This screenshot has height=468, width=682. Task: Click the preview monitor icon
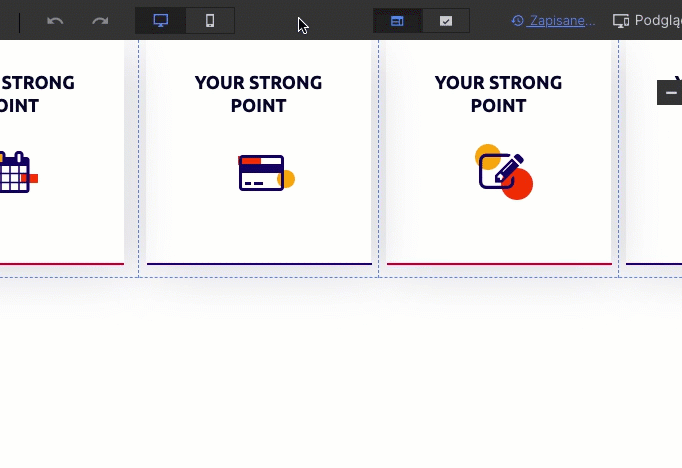tap(621, 20)
